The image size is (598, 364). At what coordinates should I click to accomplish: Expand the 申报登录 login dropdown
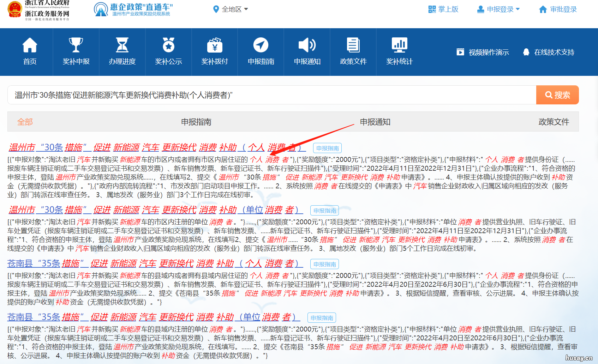(x=498, y=9)
